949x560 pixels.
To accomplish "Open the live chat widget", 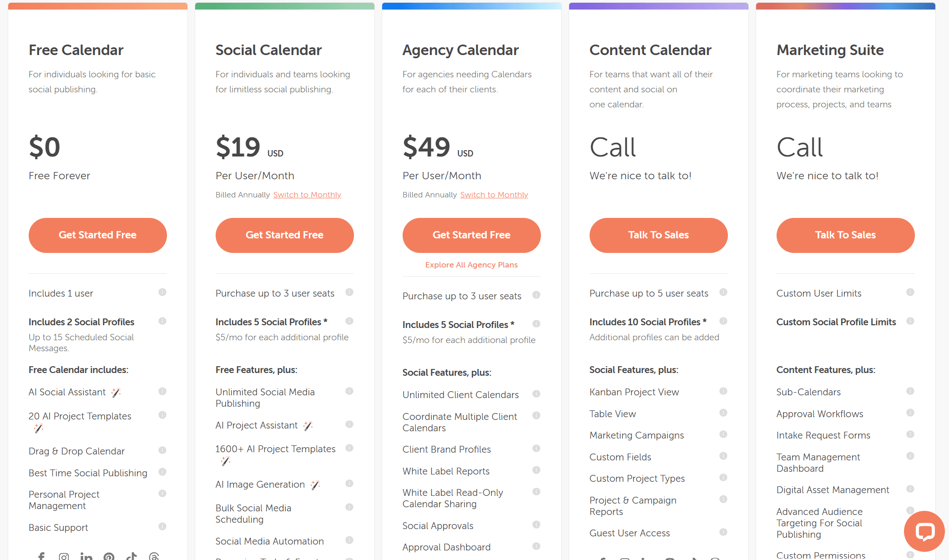I will [x=924, y=531].
